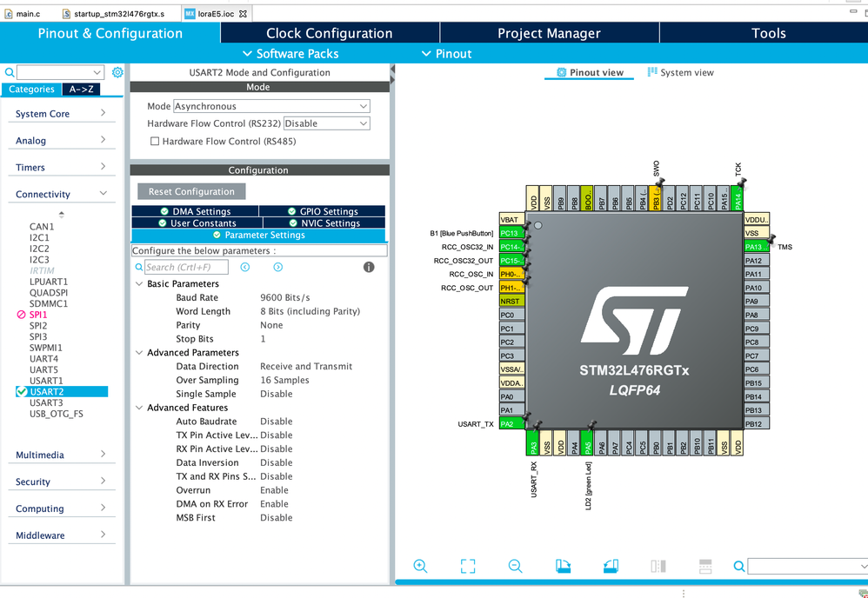Open the startup_stm32l476rgtx.s editor tab
Viewport: 868px width, 598px height.
coord(113,14)
